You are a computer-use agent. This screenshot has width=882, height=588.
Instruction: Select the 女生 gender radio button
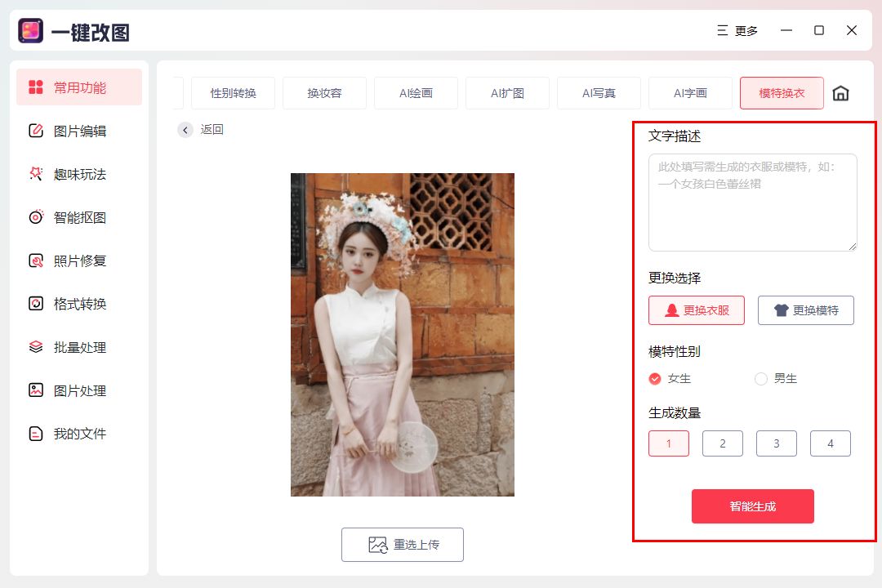click(x=655, y=379)
